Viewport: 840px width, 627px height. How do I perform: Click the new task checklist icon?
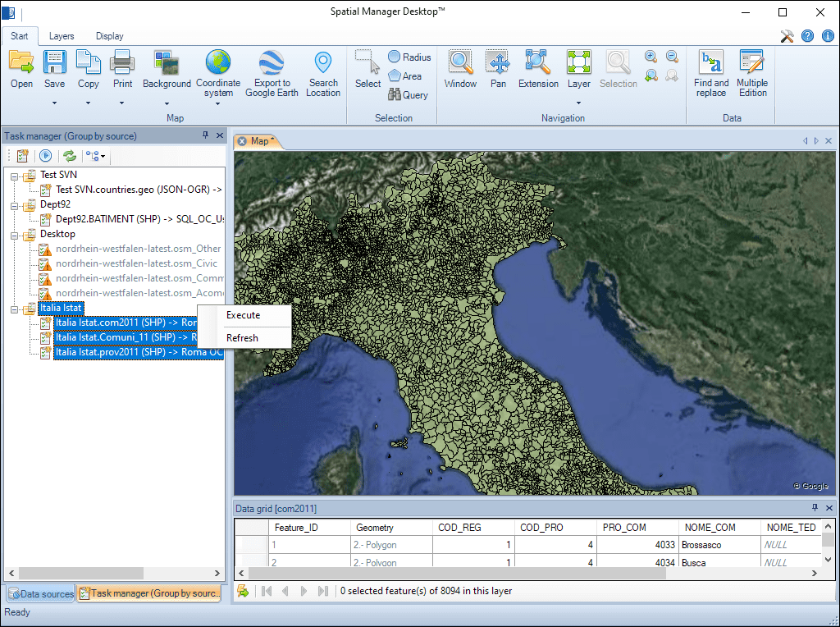point(22,156)
